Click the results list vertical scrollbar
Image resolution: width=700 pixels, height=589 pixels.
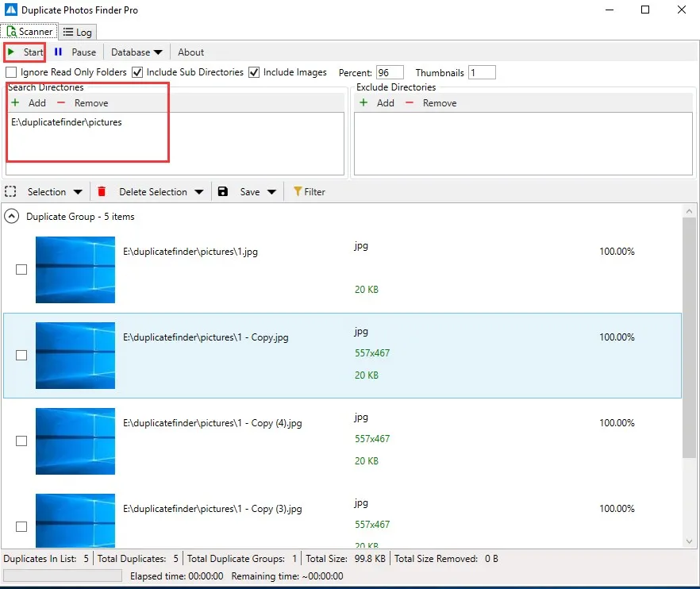tap(688, 333)
